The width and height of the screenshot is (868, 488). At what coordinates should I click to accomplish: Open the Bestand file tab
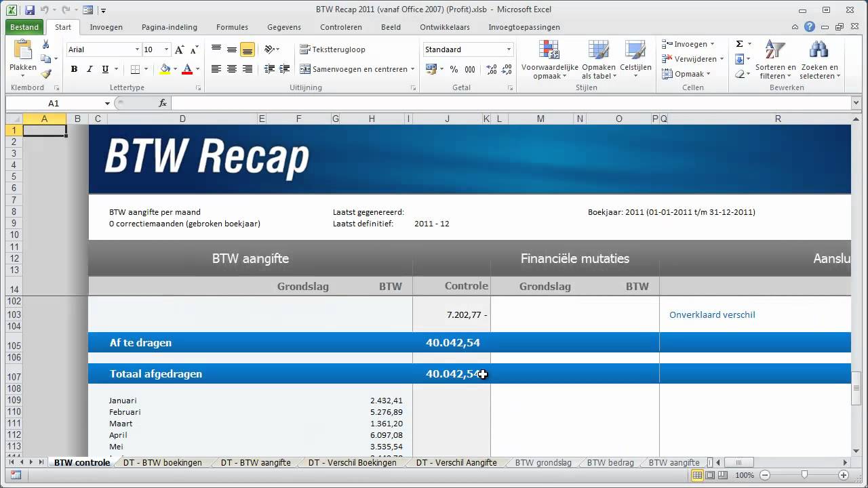[x=24, y=27]
